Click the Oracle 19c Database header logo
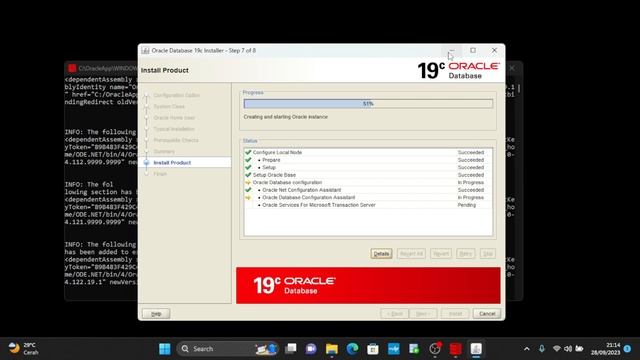 (x=458, y=70)
